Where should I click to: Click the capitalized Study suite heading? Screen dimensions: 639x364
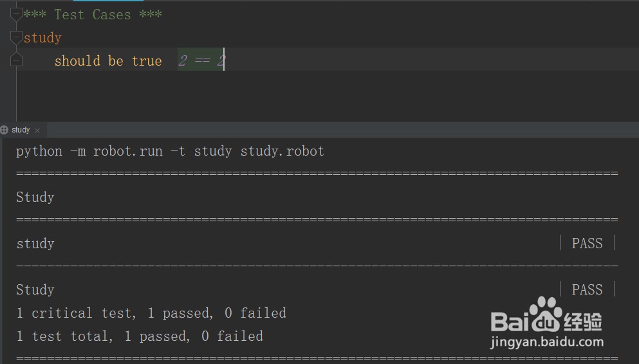[x=35, y=197]
